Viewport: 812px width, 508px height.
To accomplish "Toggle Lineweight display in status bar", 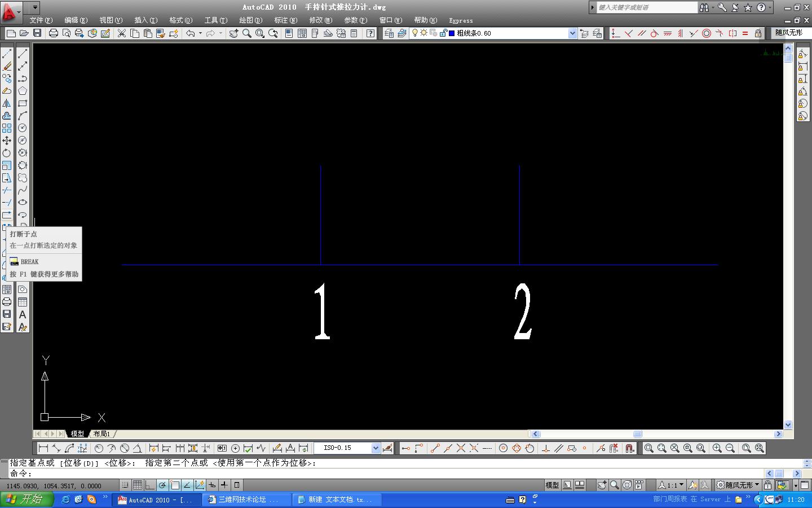I will click(224, 485).
